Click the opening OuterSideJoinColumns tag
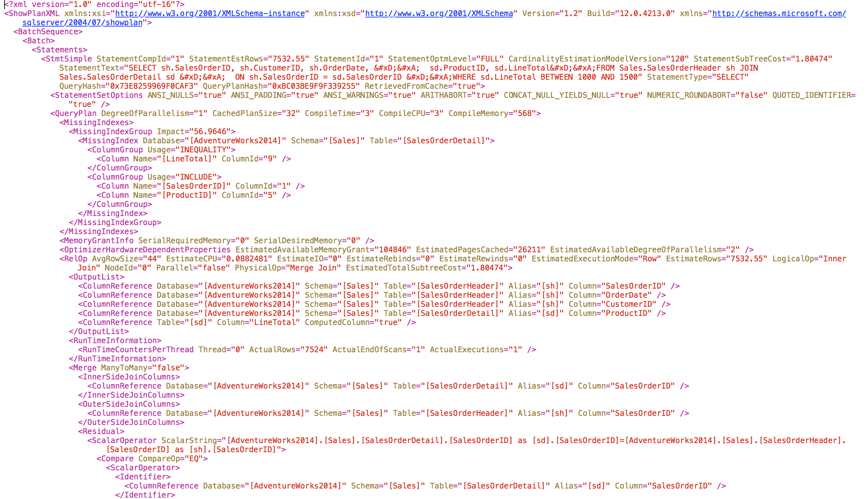 pyautogui.click(x=129, y=404)
